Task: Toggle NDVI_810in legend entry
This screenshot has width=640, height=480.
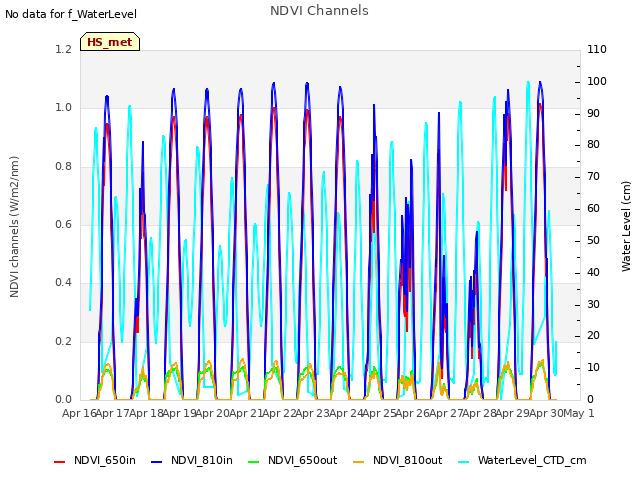Action: (x=191, y=460)
